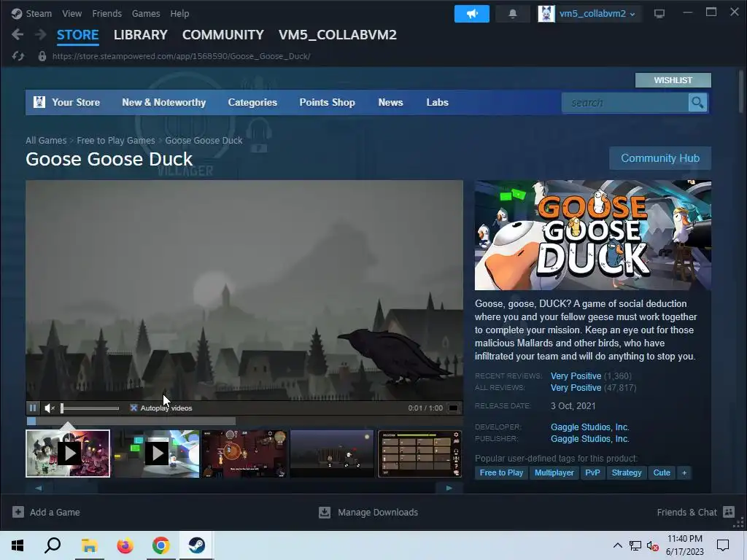Open New & Noteworthy dropdown menu
This screenshot has height=560, width=747.
point(164,102)
